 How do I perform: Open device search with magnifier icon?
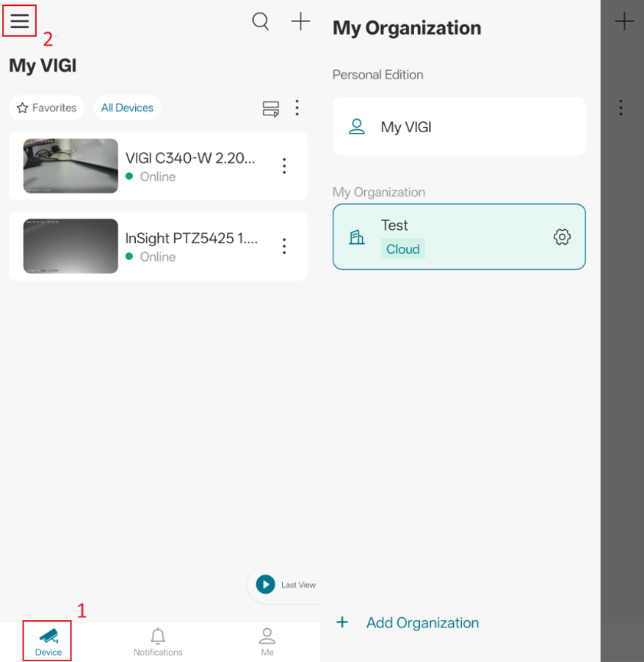tap(261, 21)
